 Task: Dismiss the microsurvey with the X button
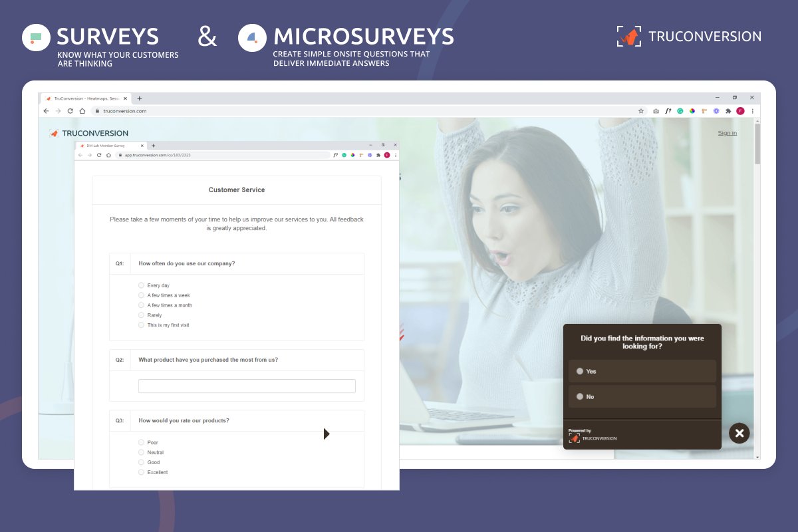[x=739, y=433]
